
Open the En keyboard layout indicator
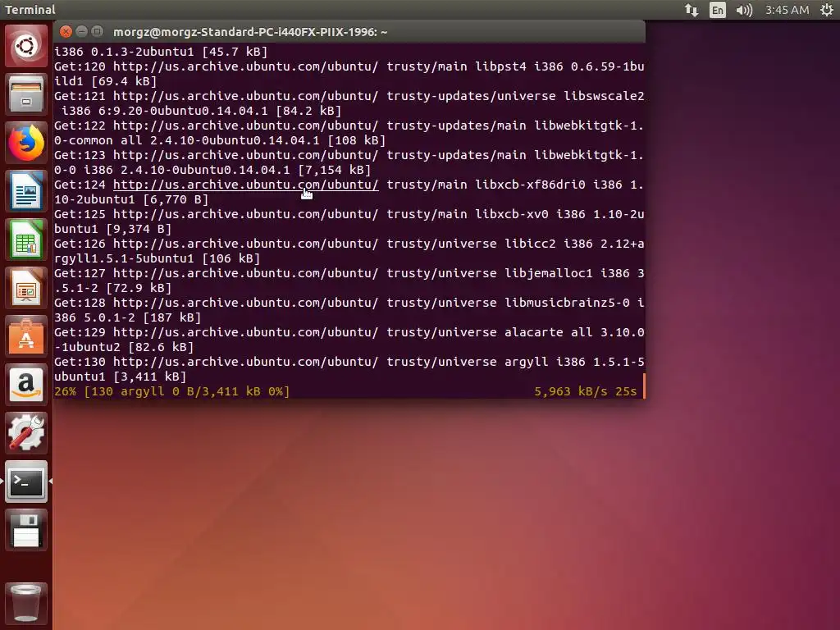tap(717, 10)
